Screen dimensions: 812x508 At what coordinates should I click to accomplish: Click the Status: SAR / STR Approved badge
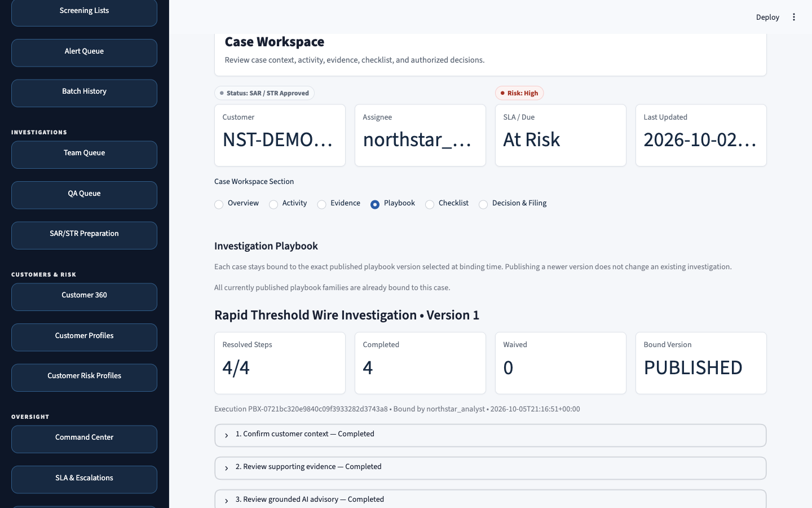click(x=264, y=93)
